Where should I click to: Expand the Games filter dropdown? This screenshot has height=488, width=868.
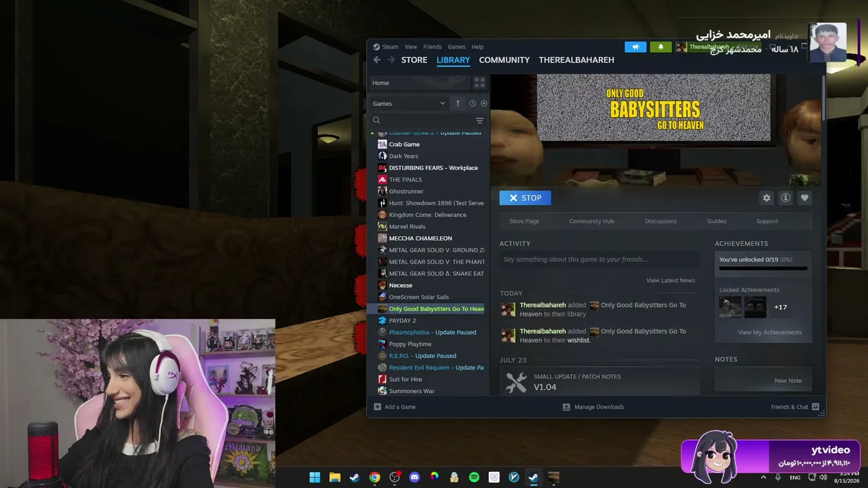pyautogui.click(x=409, y=104)
